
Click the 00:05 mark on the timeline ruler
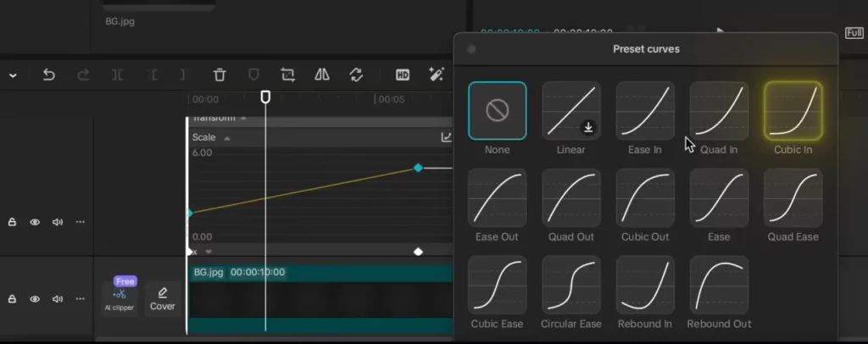click(x=392, y=99)
